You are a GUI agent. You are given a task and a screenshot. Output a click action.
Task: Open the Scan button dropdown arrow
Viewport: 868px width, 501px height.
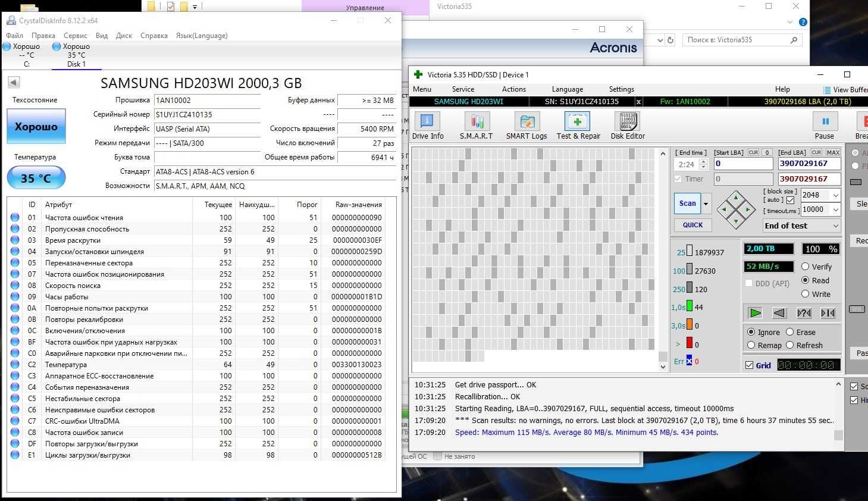coord(706,203)
